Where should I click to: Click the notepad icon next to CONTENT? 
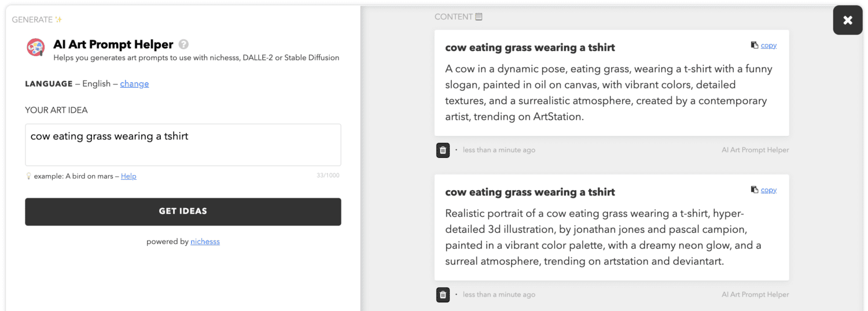[x=479, y=17]
